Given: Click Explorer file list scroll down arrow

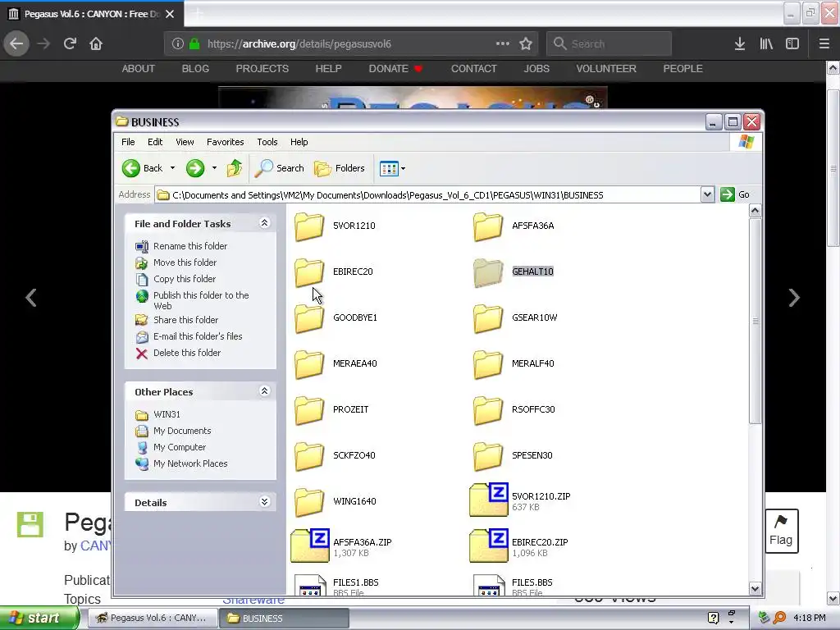Looking at the screenshot, I should pos(755,588).
